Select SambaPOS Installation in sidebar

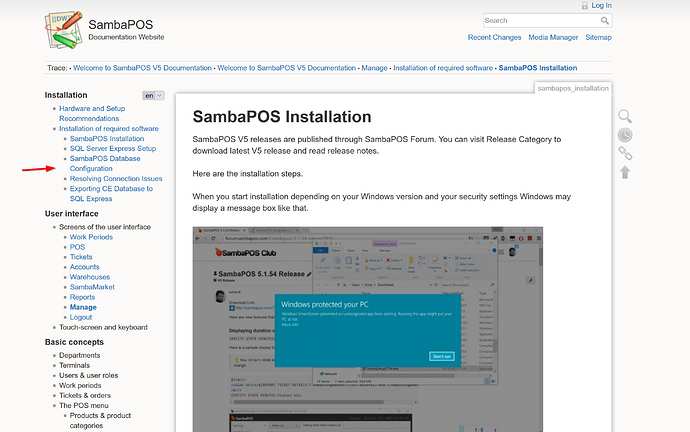pos(107,139)
